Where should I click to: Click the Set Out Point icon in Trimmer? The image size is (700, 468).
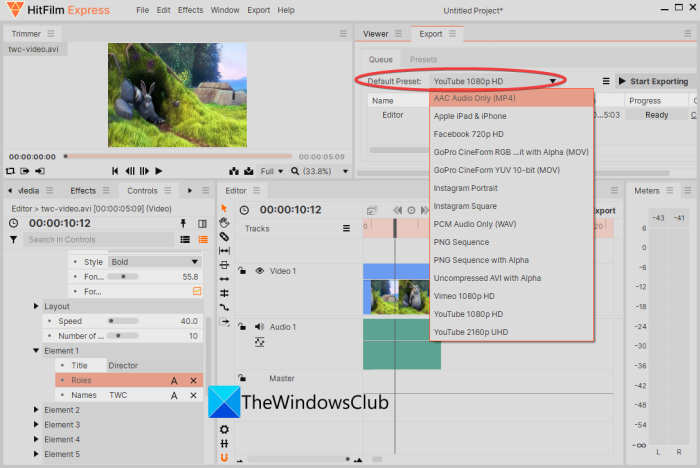tap(40, 171)
